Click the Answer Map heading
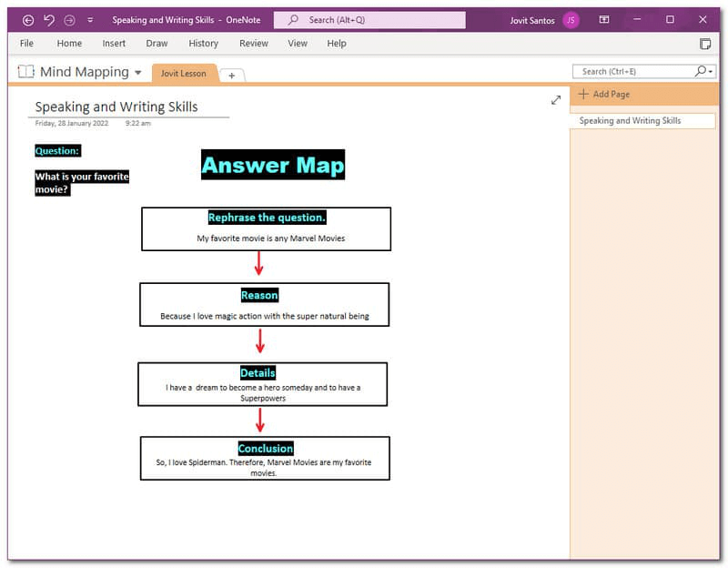This screenshot has height=568, width=728. pyautogui.click(x=273, y=165)
